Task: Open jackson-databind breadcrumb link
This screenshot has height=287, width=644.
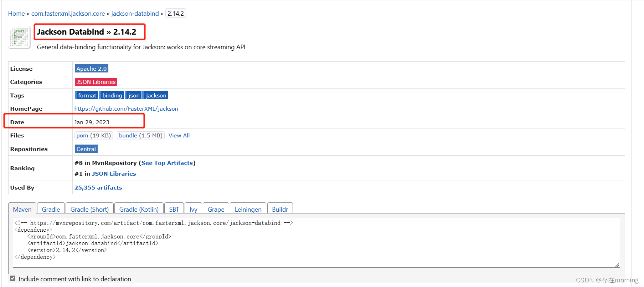Action: coord(135,14)
